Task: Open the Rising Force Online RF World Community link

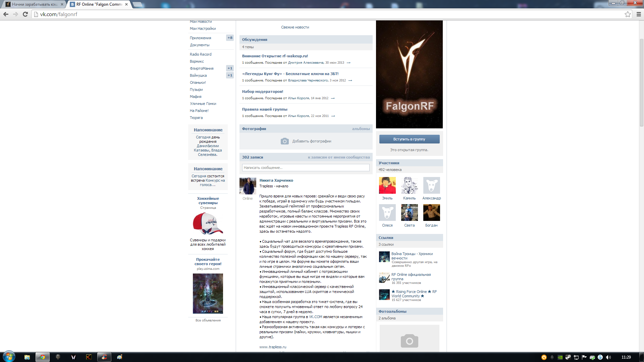Action: pyautogui.click(x=414, y=294)
